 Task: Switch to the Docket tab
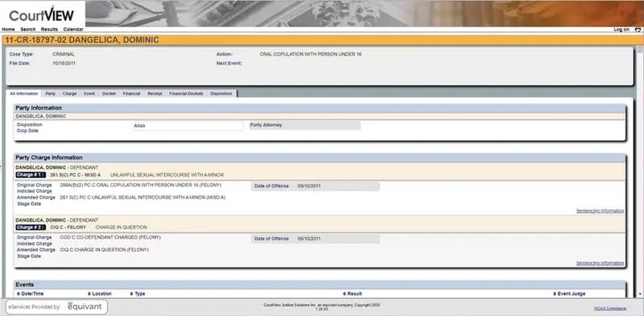coord(109,94)
